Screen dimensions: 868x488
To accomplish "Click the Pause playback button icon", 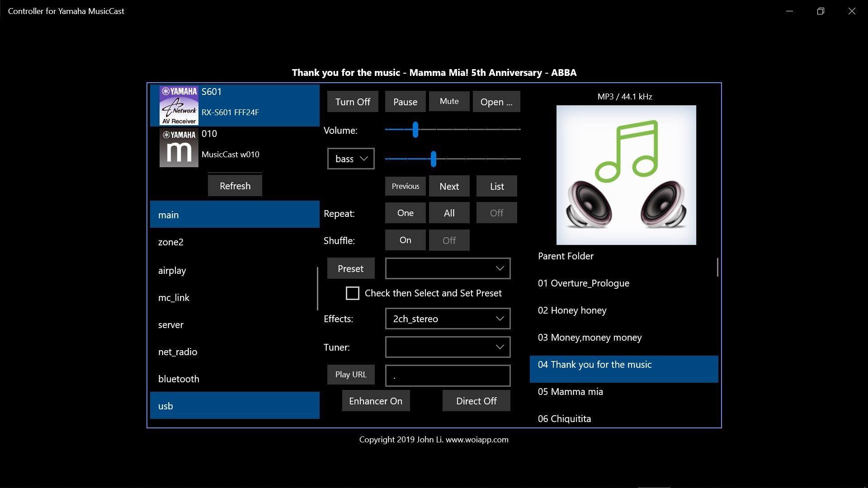I will coord(405,101).
